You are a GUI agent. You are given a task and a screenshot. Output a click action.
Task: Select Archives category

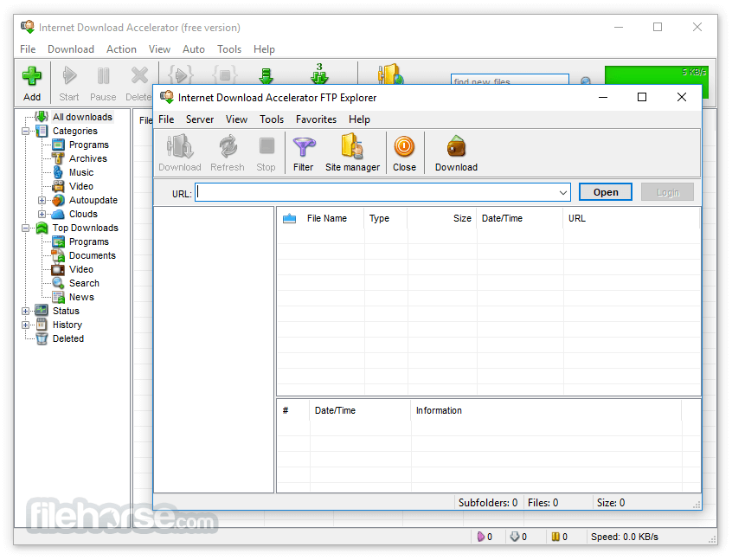pos(87,158)
